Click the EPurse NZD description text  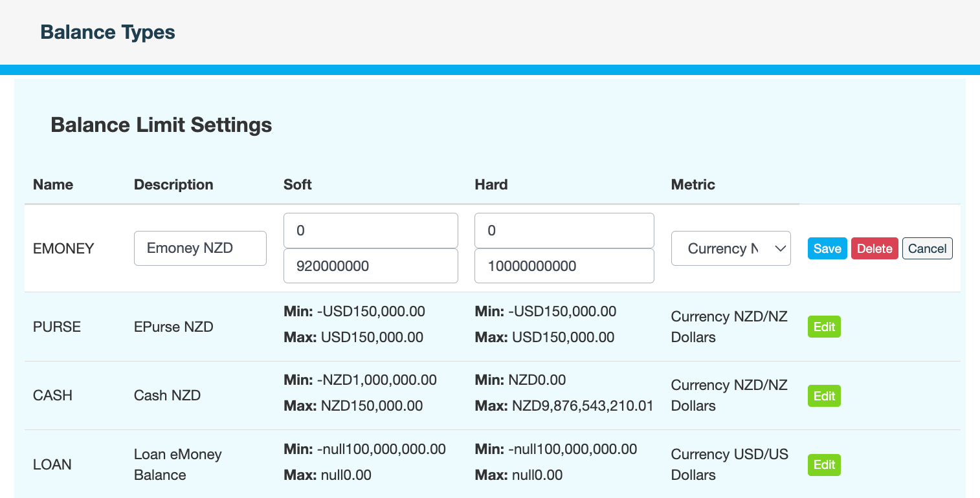[x=173, y=327]
